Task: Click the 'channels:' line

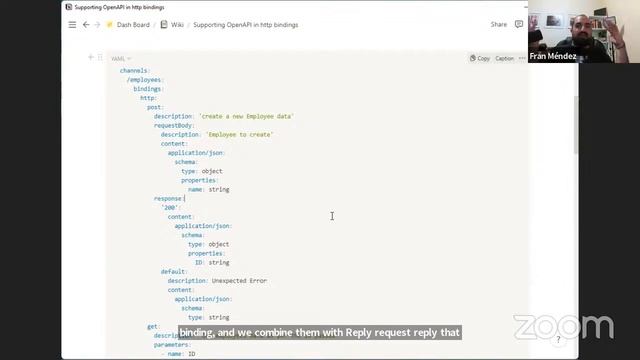Action: (x=135, y=71)
